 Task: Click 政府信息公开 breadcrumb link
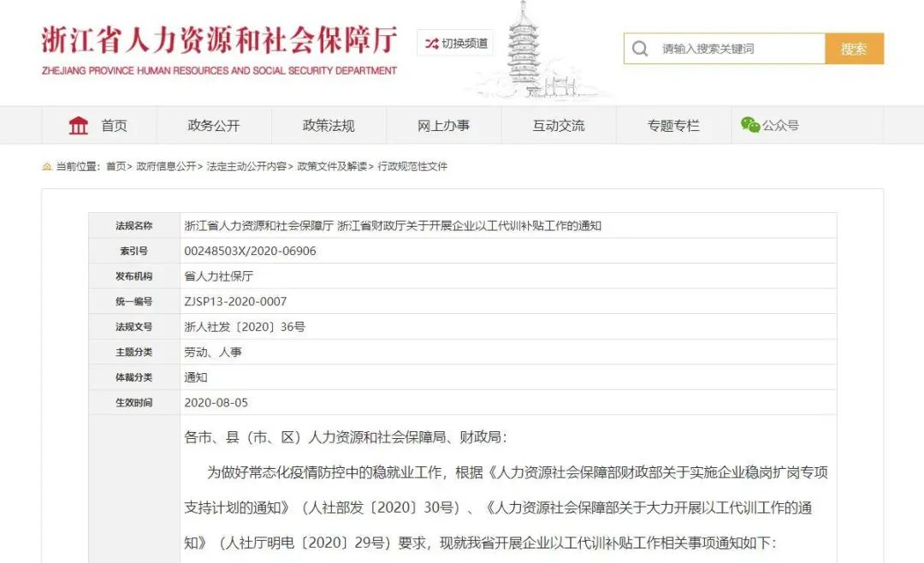pyautogui.click(x=166, y=167)
